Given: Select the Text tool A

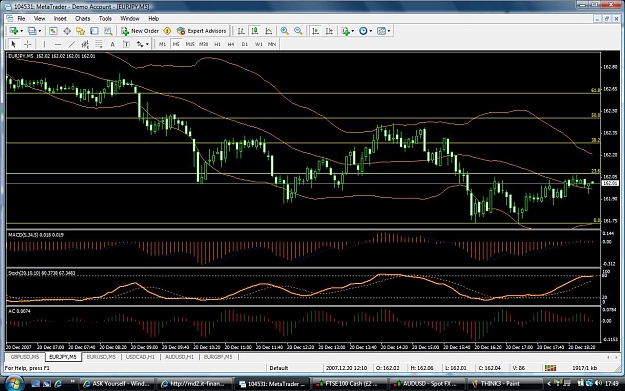Looking at the screenshot, I should (112, 44).
